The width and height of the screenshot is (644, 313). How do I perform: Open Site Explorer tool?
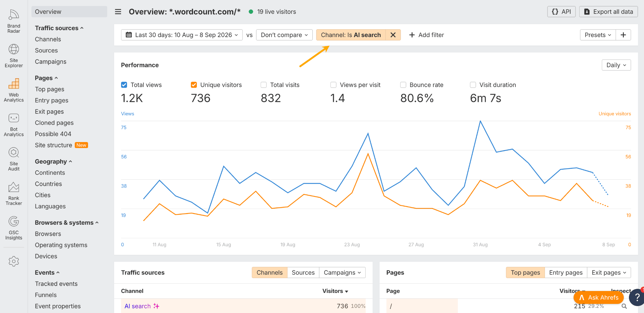tap(14, 56)
